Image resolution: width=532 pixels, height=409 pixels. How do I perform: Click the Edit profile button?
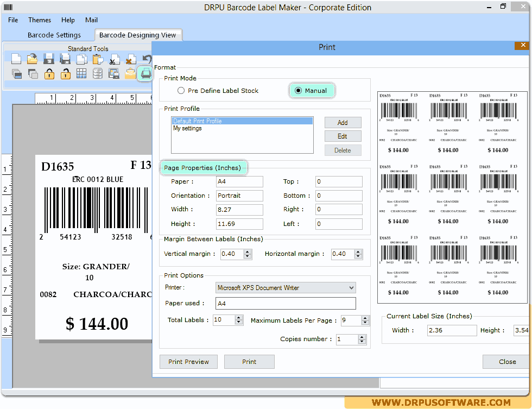343,136
